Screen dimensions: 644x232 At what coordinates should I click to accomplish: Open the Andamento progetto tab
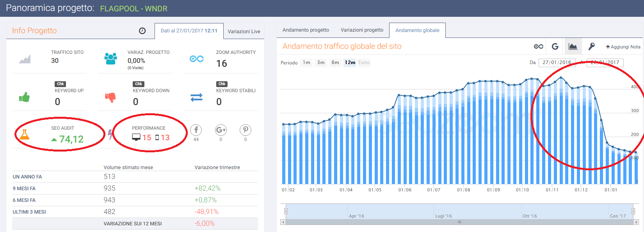tap(306, 30)
